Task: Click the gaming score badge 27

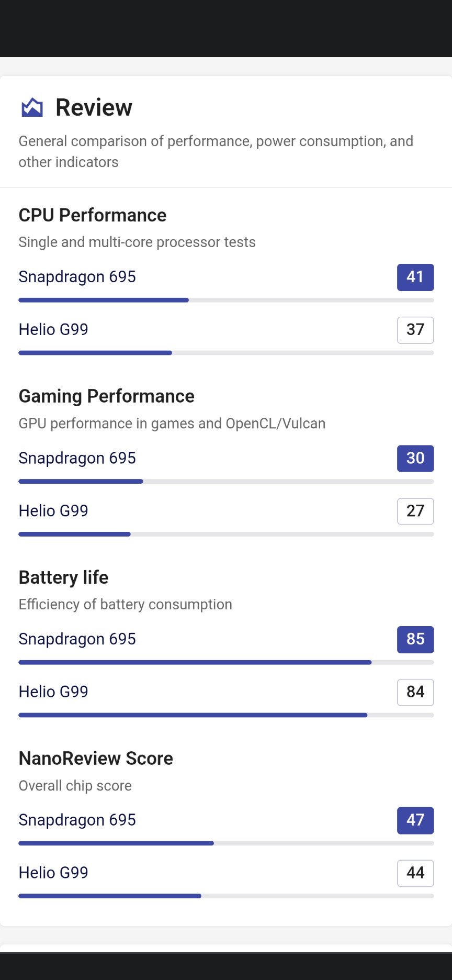Action: 415,511
